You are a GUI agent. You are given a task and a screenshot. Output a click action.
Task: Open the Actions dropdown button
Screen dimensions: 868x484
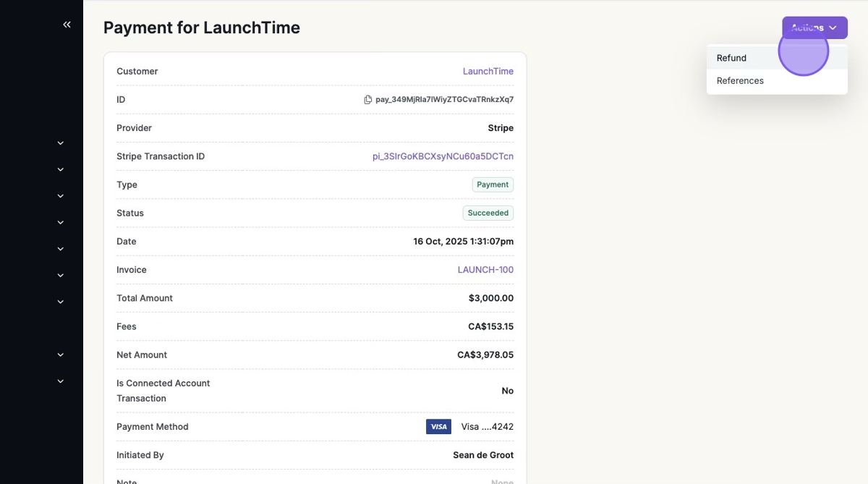coord(814,27)
